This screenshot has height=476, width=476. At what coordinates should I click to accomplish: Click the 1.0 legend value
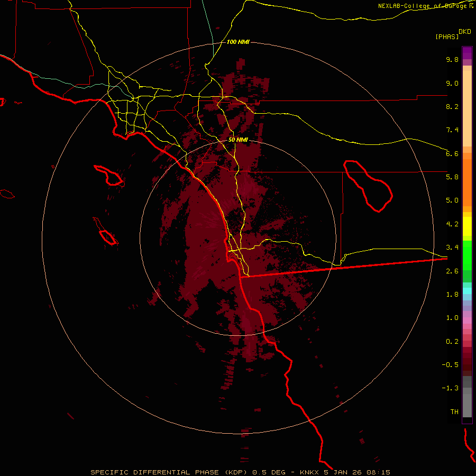[452, 318]
